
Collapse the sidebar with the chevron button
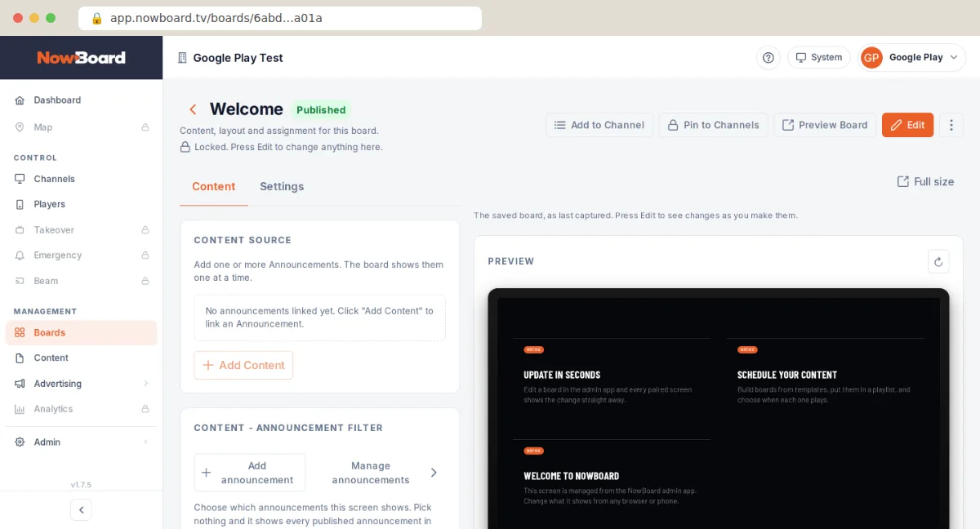coord(81,510)
